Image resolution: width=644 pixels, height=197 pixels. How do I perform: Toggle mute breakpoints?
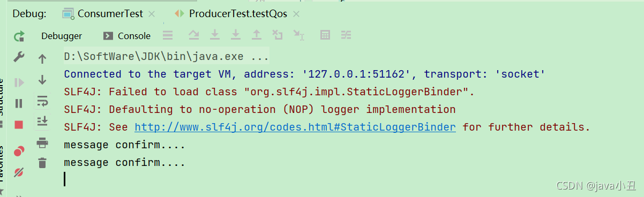click(19, 172)
